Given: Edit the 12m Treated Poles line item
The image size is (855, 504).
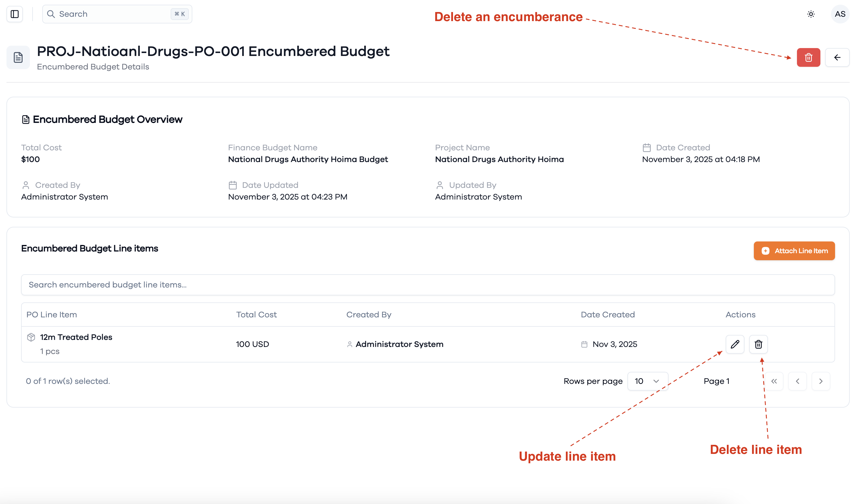Looking at the screenshot, I should click(735, 344).
